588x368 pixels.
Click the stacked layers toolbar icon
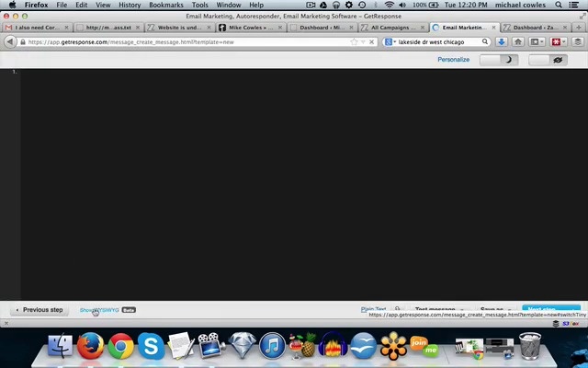(578, 41)
